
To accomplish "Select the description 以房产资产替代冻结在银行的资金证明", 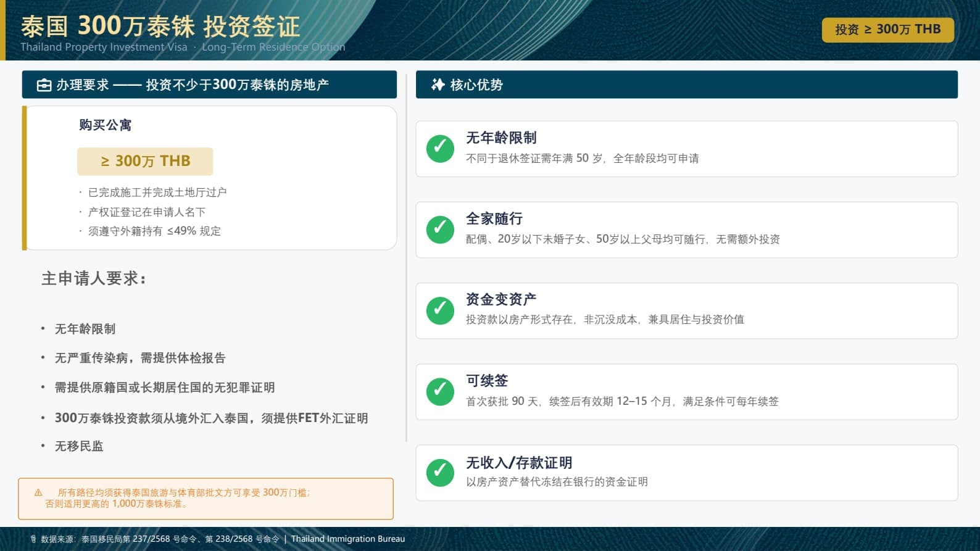I will (557, 482).
